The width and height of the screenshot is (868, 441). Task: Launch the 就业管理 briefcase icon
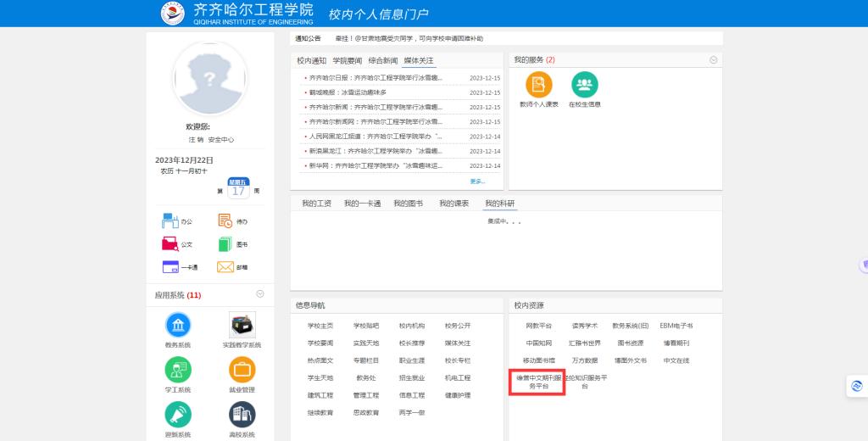coord(242,370)
